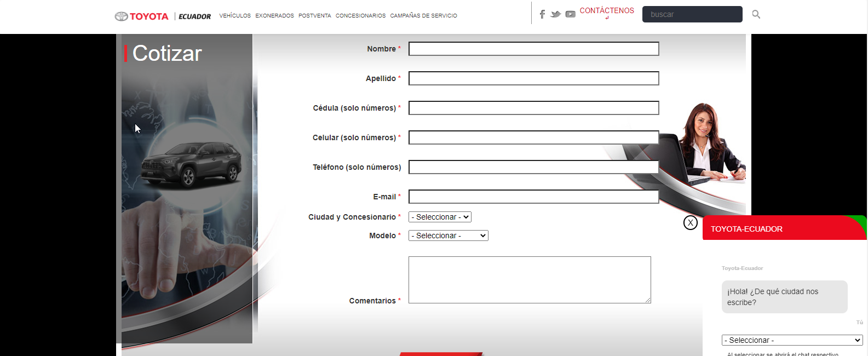Click the chat greeting '¡Hola! ¿De qué ciudad nos escribe?'
The width and height of the screenshot is (868, 356).
coord(784,297)
